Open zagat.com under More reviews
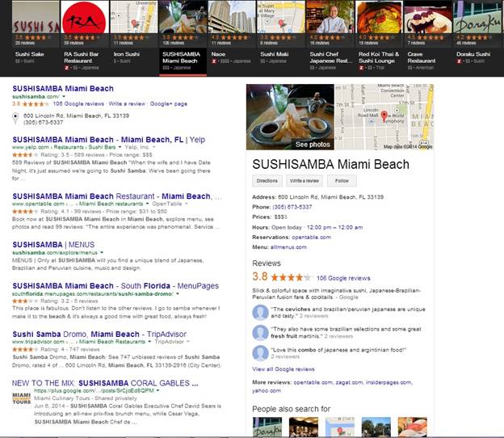 tap(350, 382)
